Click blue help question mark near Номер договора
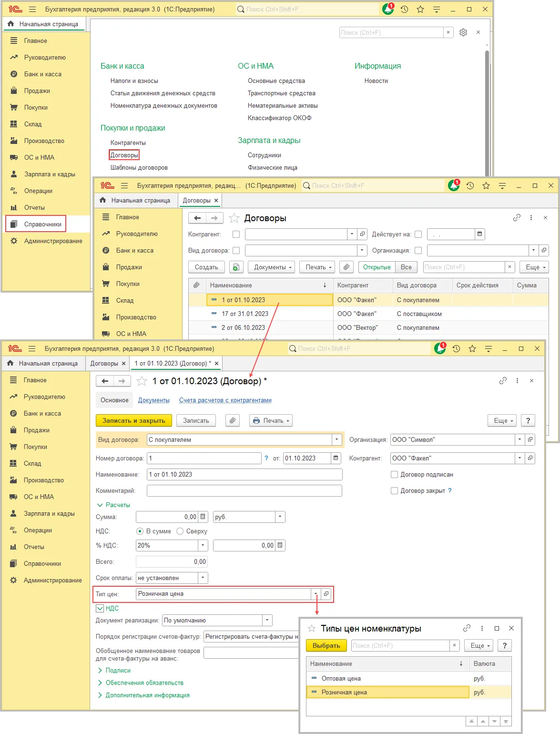The height and width of the screenshot is (734, 560). click(266, 458)
